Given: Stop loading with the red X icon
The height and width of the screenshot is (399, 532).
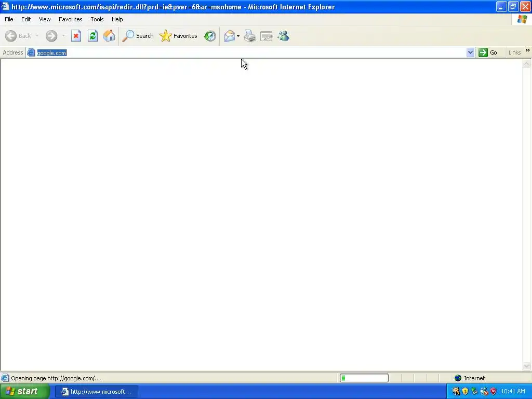Looking at the screenshot, I should (76, 36).
